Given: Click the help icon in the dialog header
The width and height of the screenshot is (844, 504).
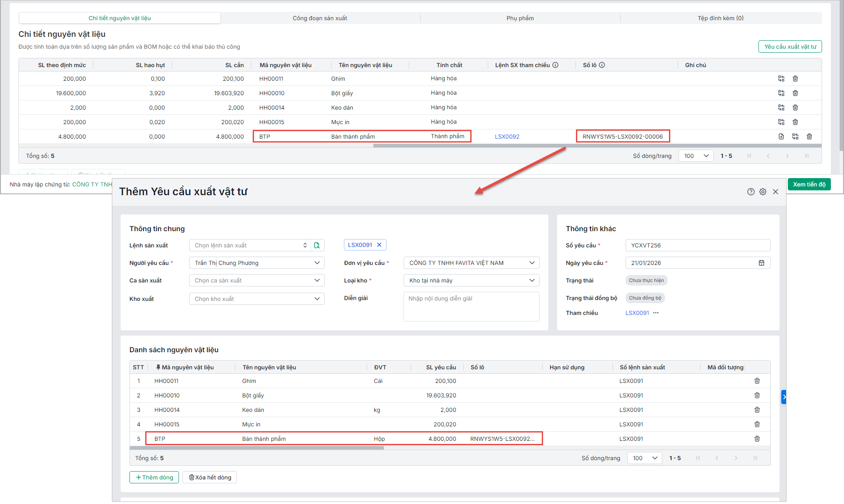Looking at the screenshot, I should (x=751, y=192).
